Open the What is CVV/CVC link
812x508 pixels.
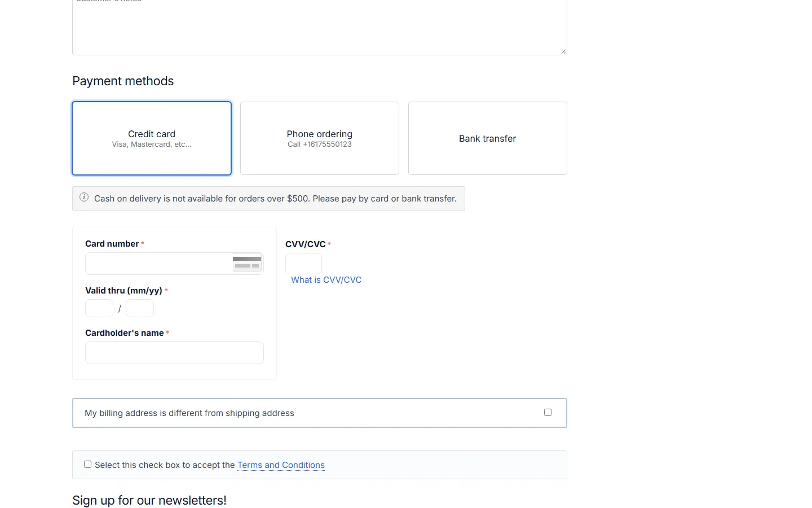(x=326, y=280)
